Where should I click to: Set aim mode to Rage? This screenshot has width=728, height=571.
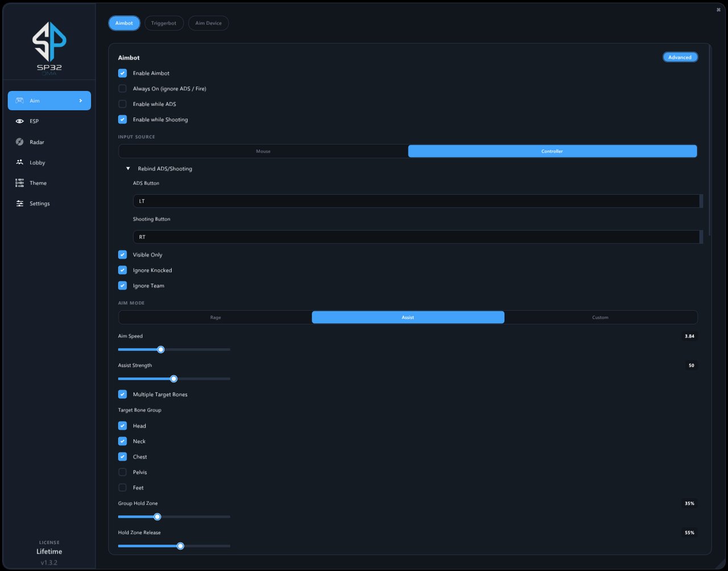[216, 317]
